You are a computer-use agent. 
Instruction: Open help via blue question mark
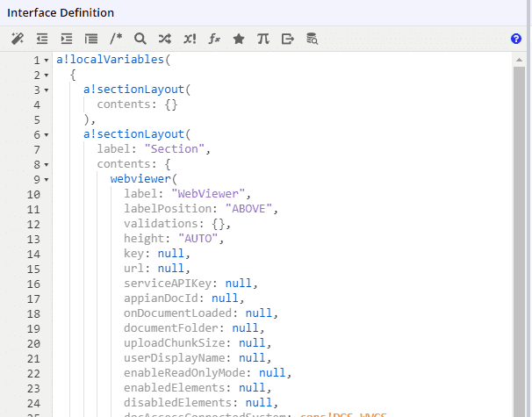point(516,39)
